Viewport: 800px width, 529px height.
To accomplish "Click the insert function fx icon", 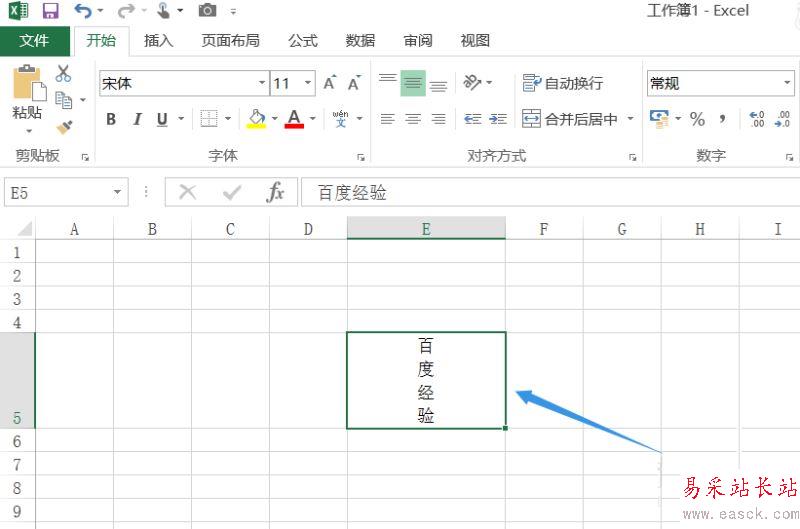I will [275, 192].
